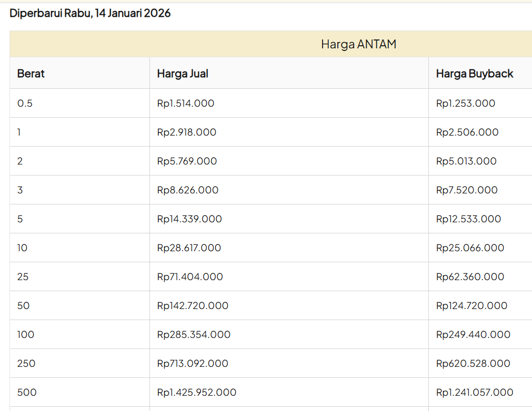
Task: Click the 'Diperbarui Rabu, 14 Januari 2026' date text
Action: point(90,14)
